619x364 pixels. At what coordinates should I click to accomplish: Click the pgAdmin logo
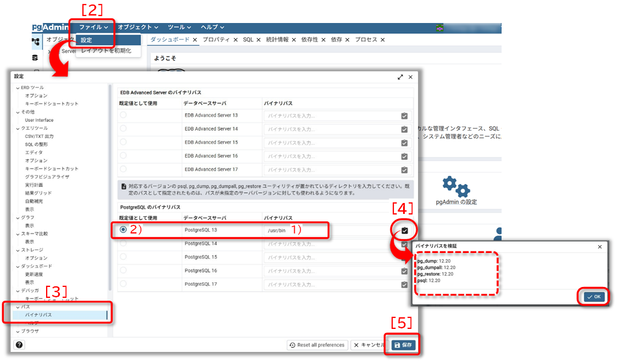(50, 27)
